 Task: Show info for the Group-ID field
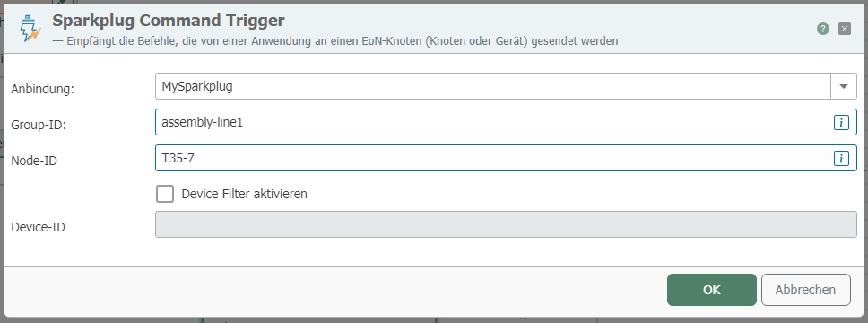tap(841, 122)
